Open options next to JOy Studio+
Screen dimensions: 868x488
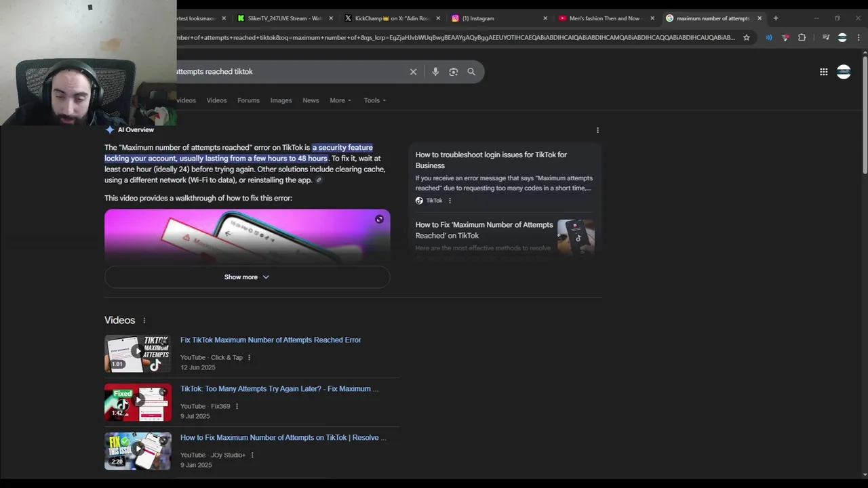252,455
